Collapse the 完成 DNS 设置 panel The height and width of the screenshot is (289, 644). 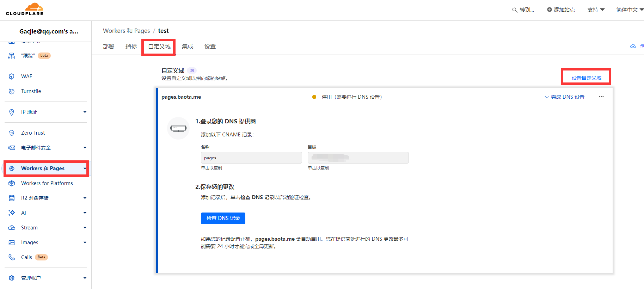click(564, 97)
